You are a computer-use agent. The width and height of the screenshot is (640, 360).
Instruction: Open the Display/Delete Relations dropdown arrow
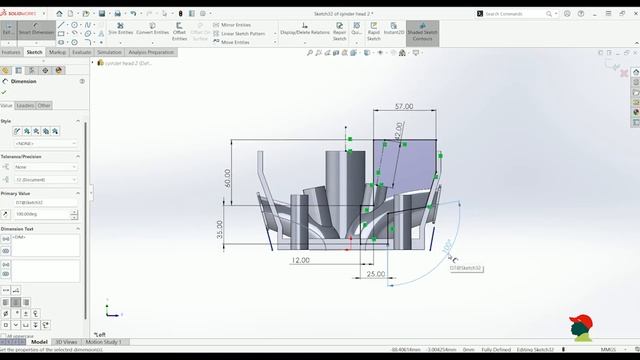[x=305, y=42]
